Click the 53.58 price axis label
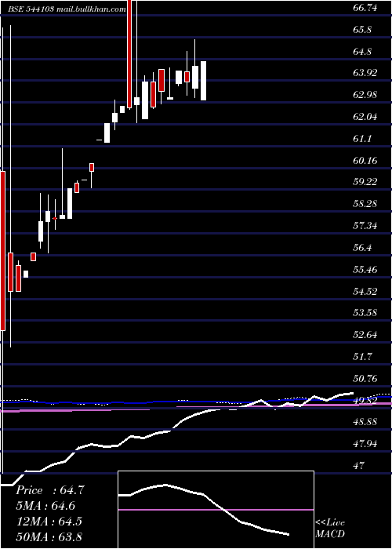 [365, 312]
